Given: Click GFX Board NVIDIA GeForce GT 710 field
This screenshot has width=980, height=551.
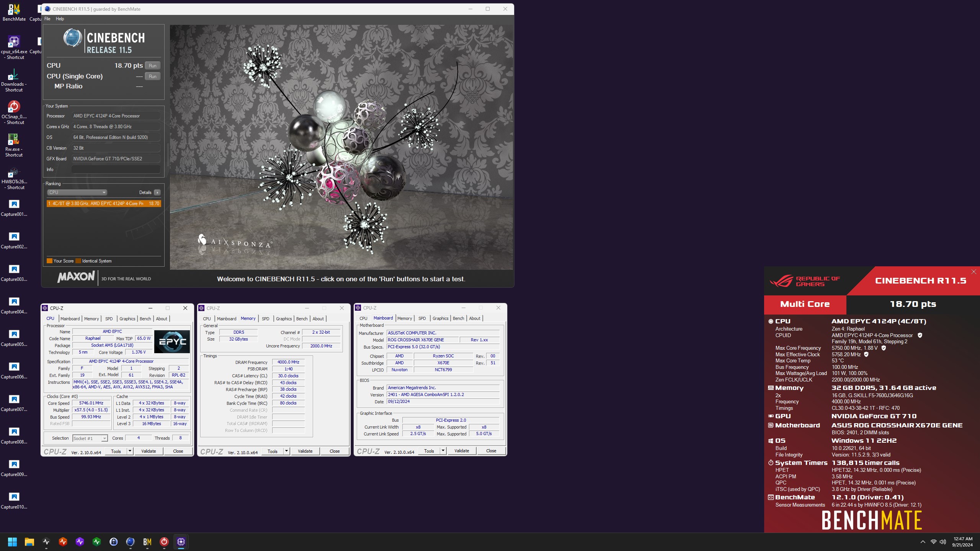Looking at the screenshot, I should (116, 159).
